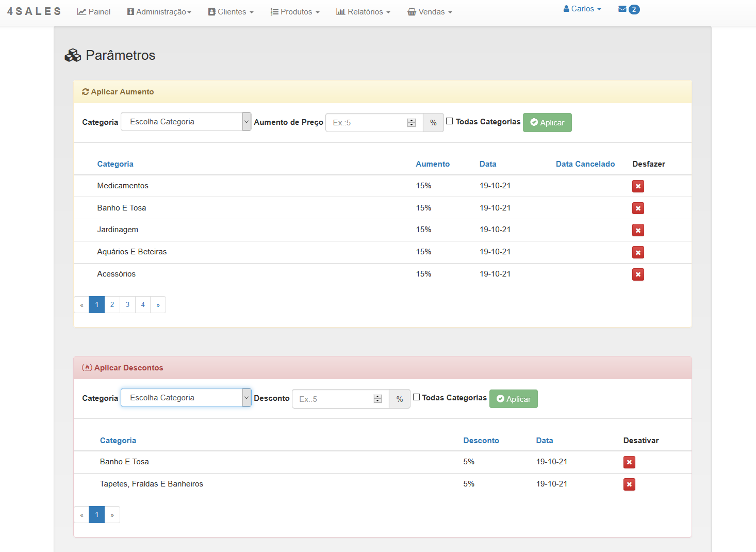This screenshot has width=756, height=552.
Task: Open the Produtos menu
Action: click(295, 12)
